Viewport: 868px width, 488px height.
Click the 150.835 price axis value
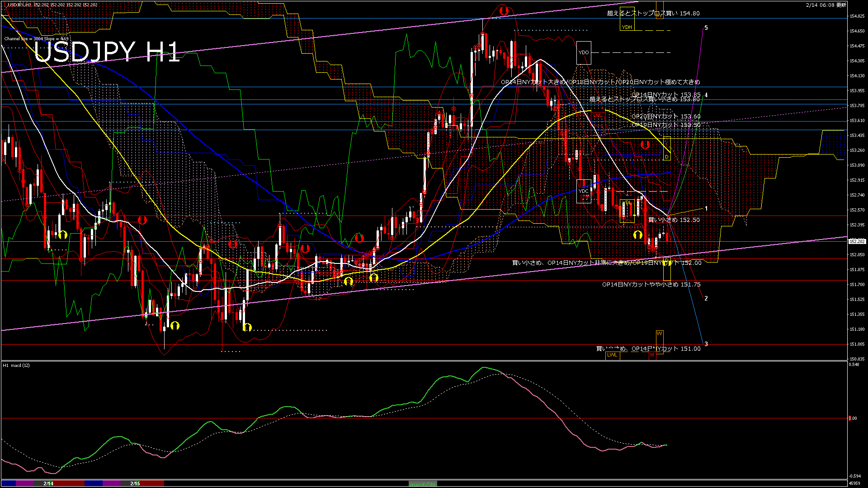[857, 359]
